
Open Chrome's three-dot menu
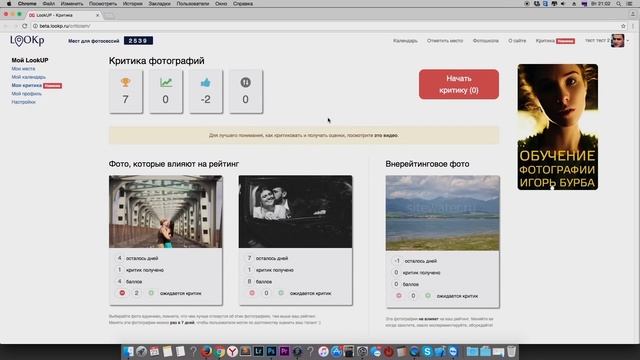(633, 26)
